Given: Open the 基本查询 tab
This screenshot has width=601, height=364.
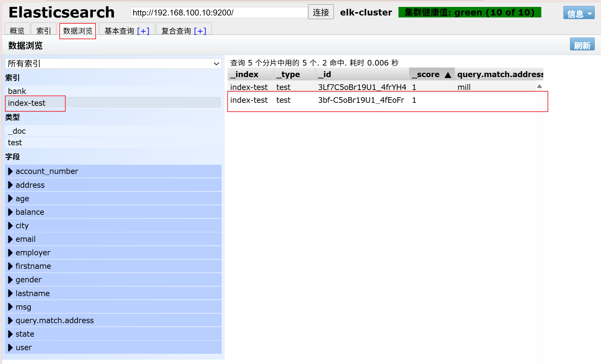Looking at the screenshot, I should (119, 31).
